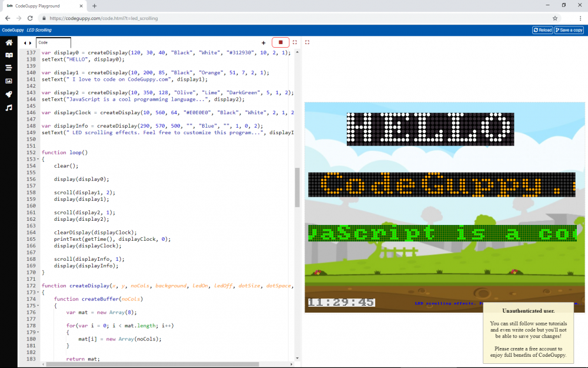Click the clear(); statement on line 154
Viewport: 588px width, 368px height.
[66, 165]
